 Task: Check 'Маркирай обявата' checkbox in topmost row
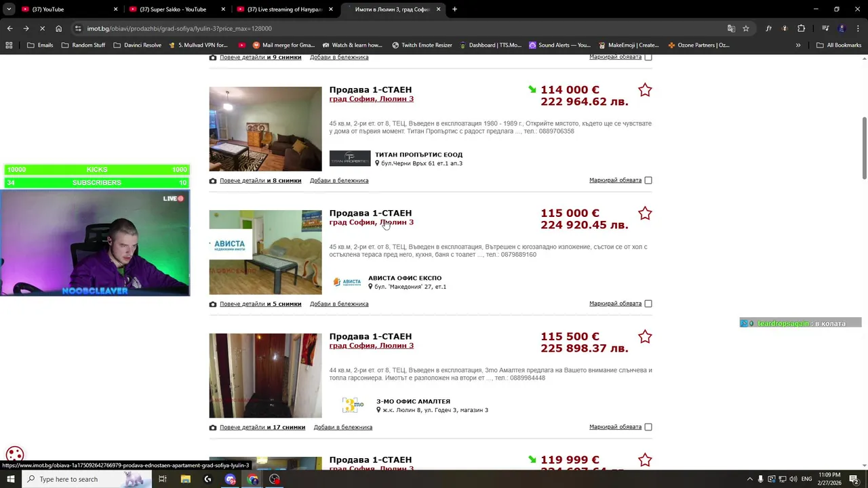(648, 58)
